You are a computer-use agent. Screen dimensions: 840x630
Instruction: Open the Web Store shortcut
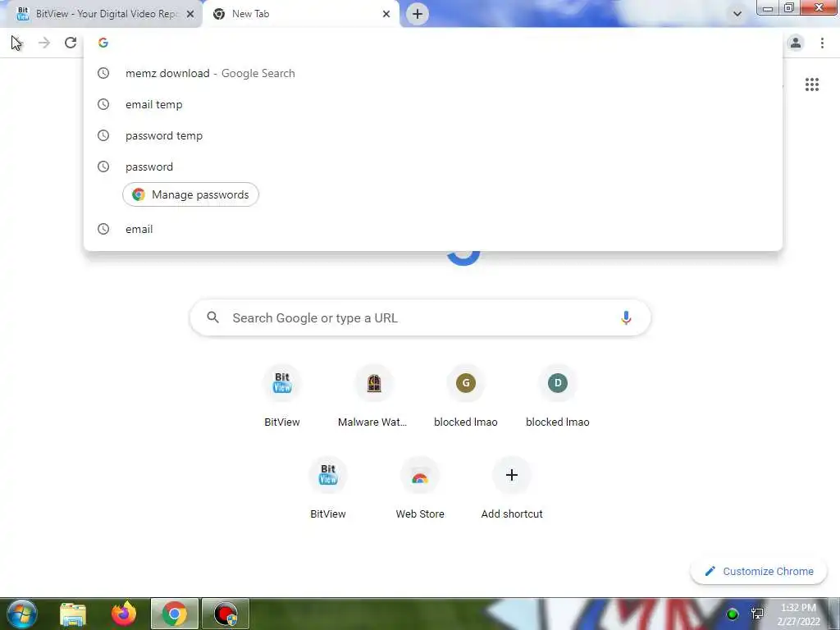pos(419,488)
